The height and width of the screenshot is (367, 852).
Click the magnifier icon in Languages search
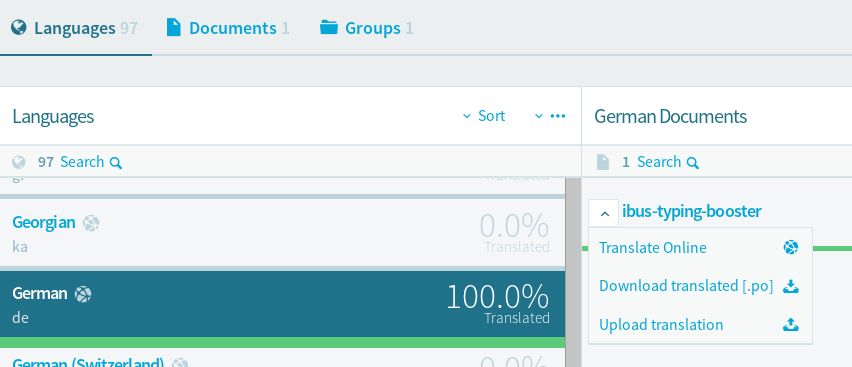tap(116, 163)
